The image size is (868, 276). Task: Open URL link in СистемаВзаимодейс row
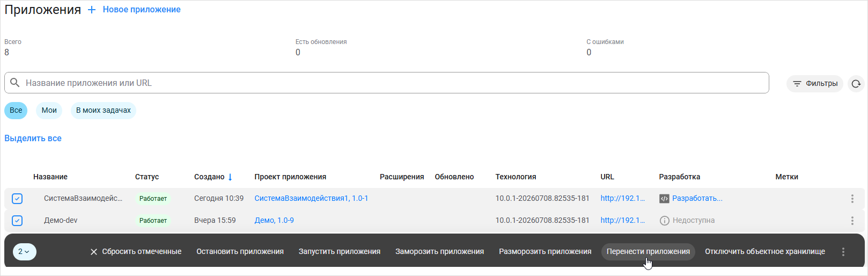pos(623,199)
